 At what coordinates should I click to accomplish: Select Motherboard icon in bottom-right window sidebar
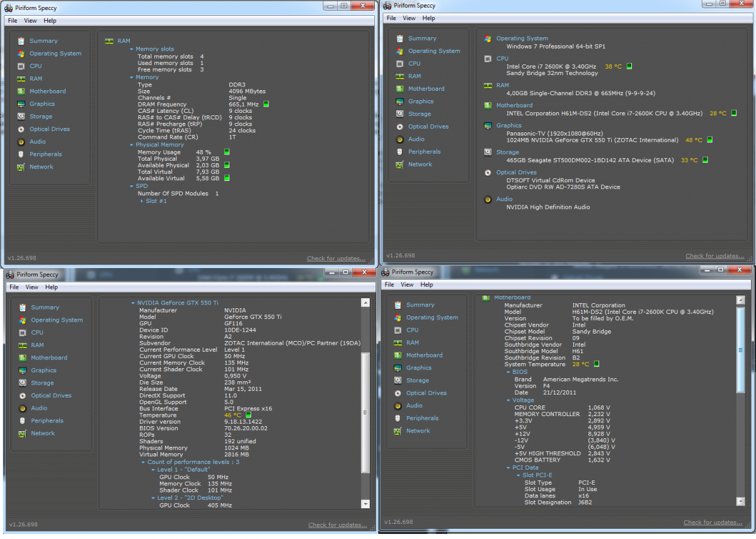398,356
